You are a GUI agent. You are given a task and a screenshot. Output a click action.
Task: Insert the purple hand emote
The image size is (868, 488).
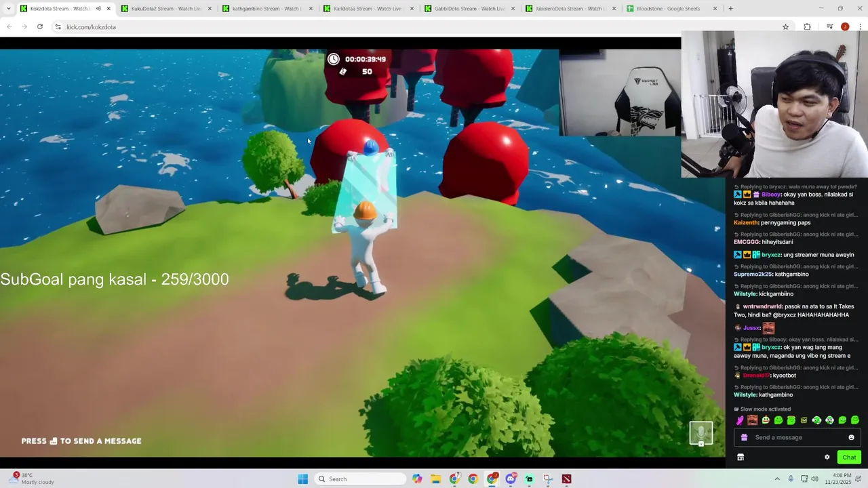pos(740,420)
